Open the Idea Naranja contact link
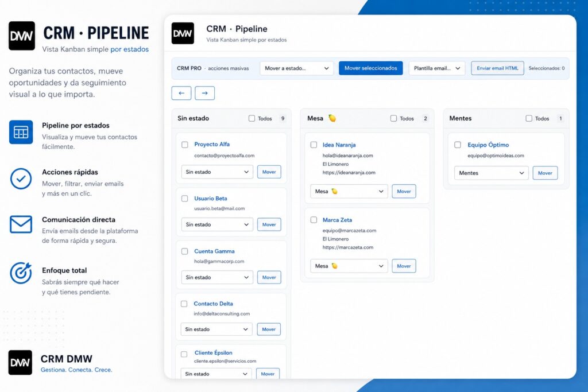 [339, 145]
